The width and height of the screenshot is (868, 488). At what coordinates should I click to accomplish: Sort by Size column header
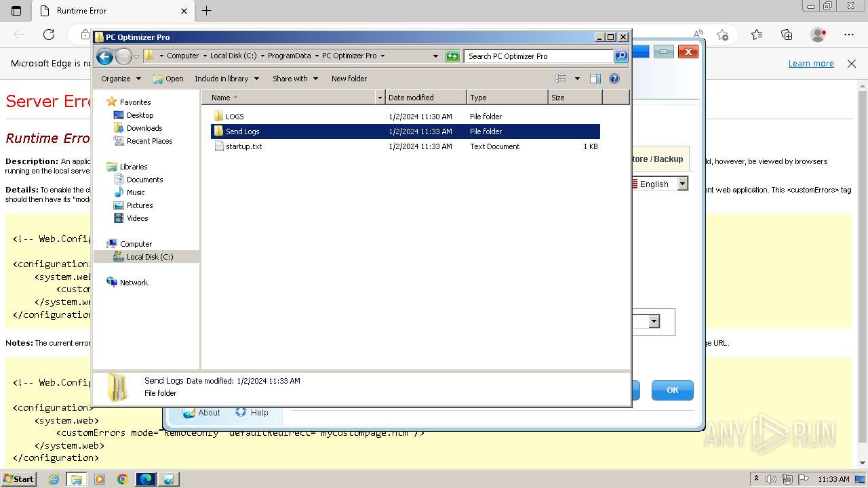(575, 98)
